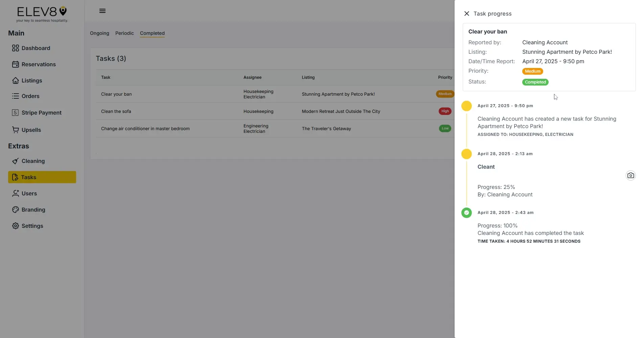Open the Periodic tasks tab
Screen dimensions: 644x338
tap(124, 33)
